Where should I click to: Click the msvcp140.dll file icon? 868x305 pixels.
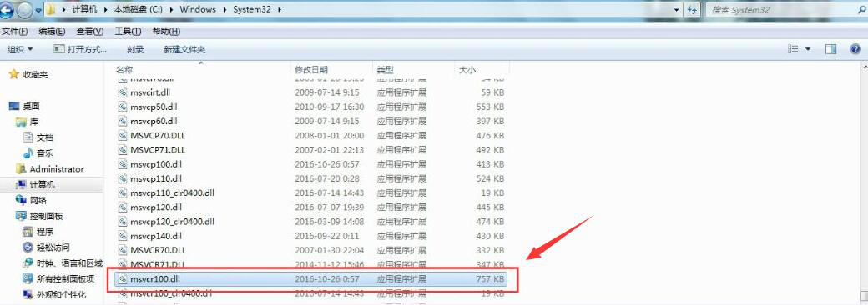click(x=123, y=236)
